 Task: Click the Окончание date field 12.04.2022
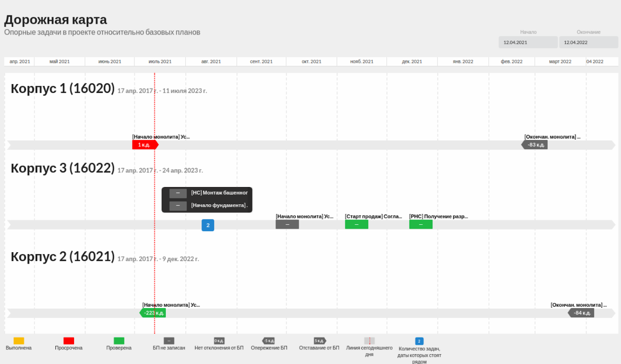point(588,42)
